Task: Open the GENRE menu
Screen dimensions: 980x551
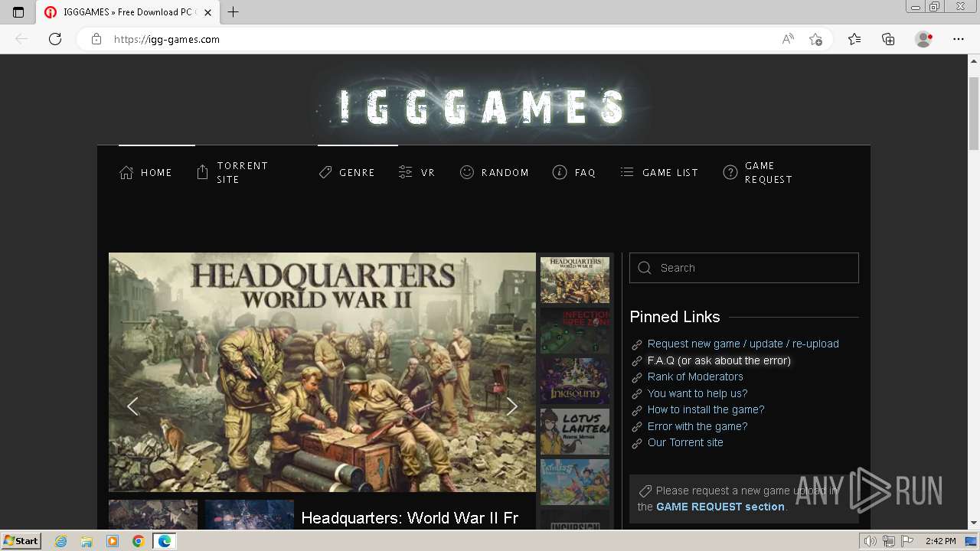Action: pyautogui.click(x=347, y=173)
